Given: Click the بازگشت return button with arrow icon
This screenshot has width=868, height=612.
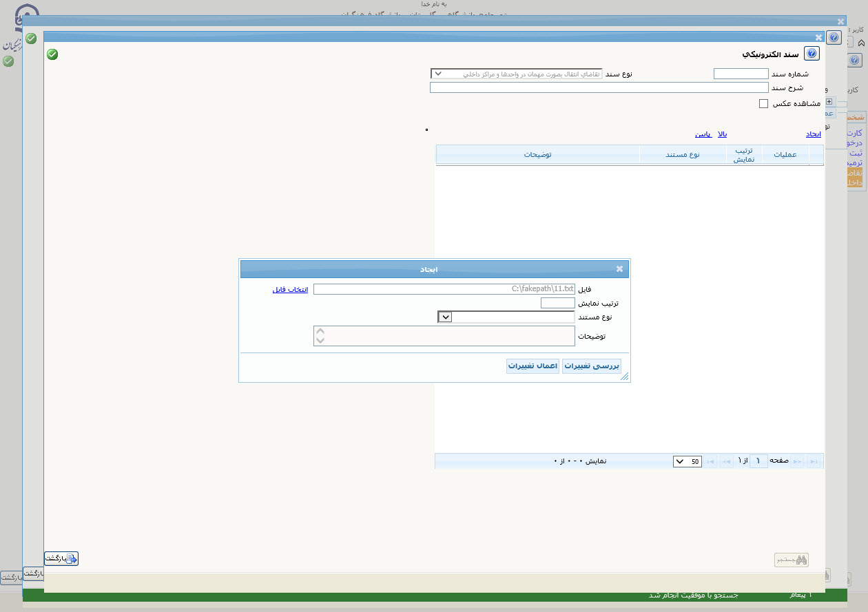Looking at the screenshot, I should (x=61, y=558).
